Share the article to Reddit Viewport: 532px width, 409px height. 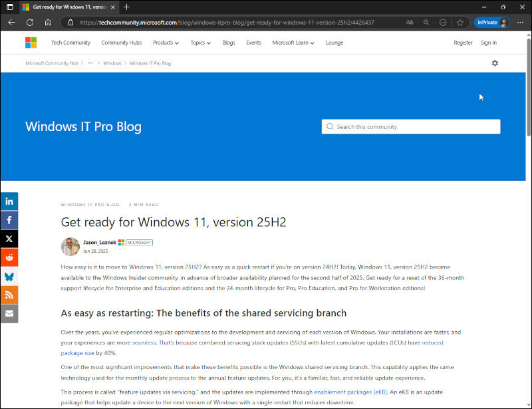(9, 257)
